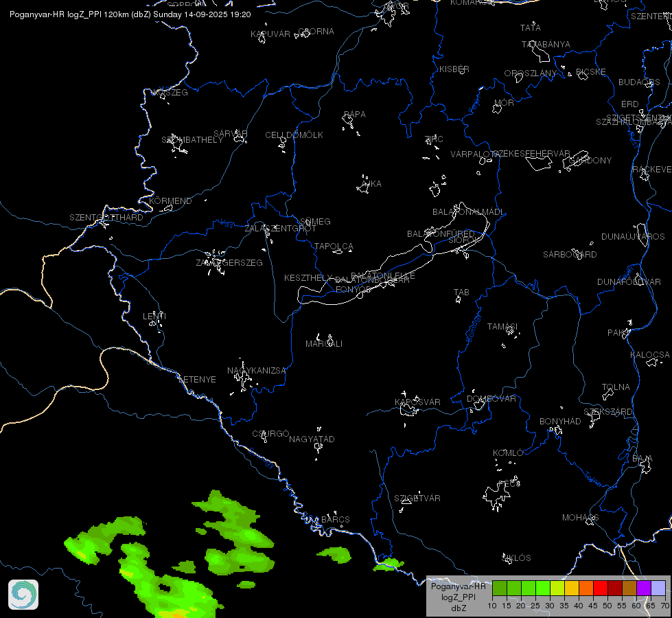Click the legend label "Poganyvar-HR"

click(x=459, y=586)
